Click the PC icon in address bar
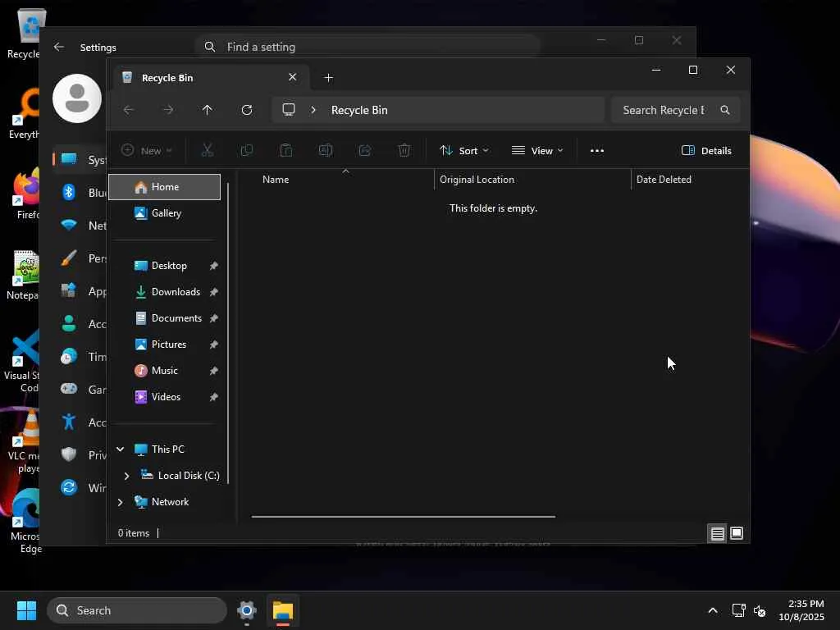The image size is (840, 630). click(x=289, y=110)
